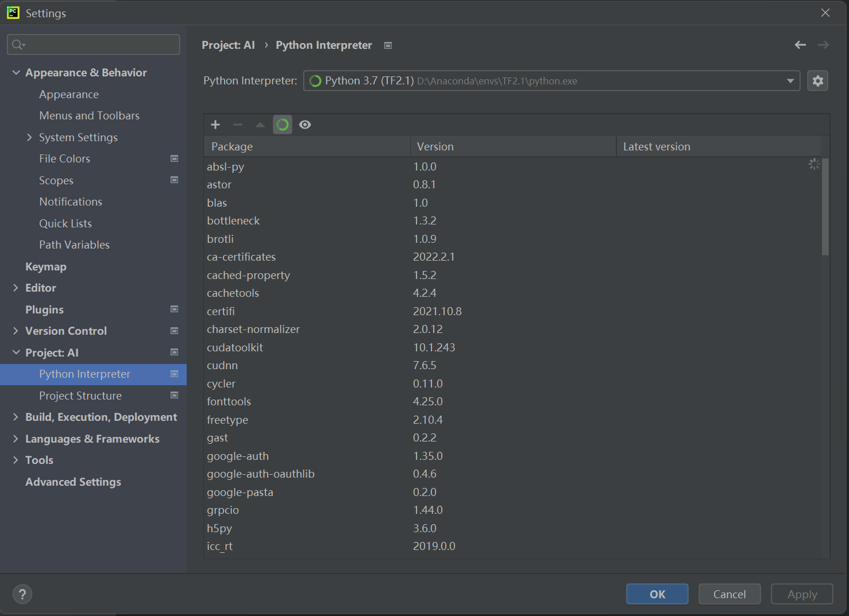The height and width of the screenshot is (616, 849).
Task: Select the fonttools package row
Action: (x=512, y=401)
